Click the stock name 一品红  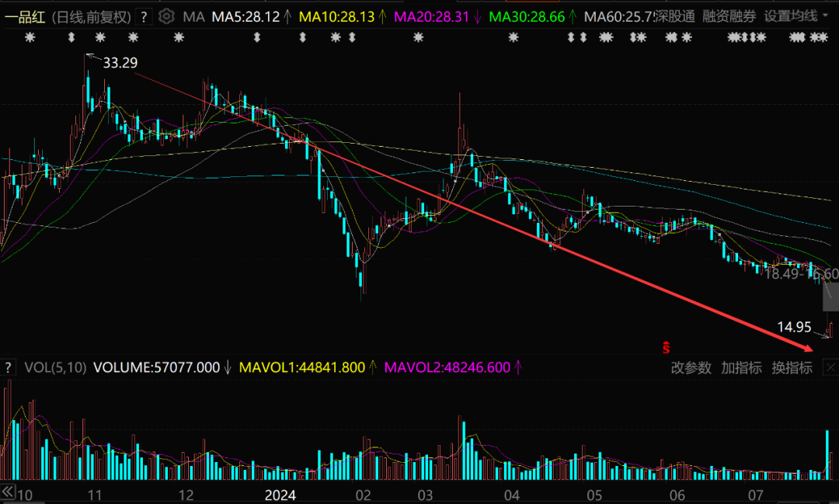click(25, 17)
